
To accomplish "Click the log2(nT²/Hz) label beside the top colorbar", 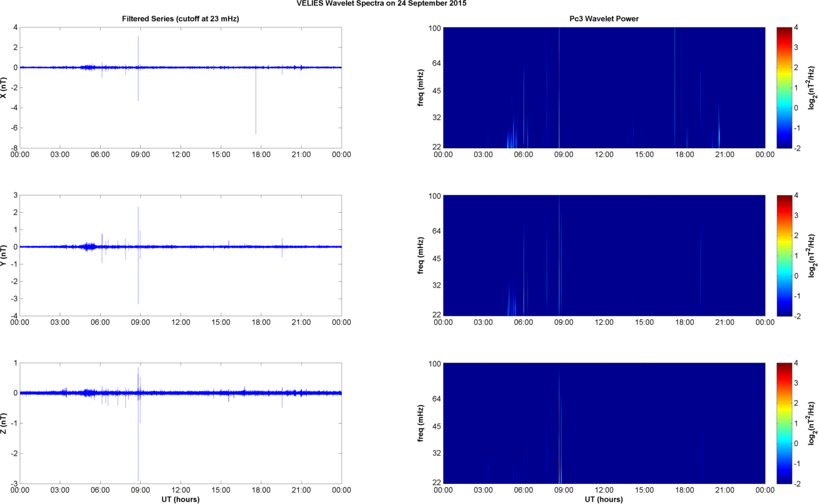I will [x=812, y=87].
